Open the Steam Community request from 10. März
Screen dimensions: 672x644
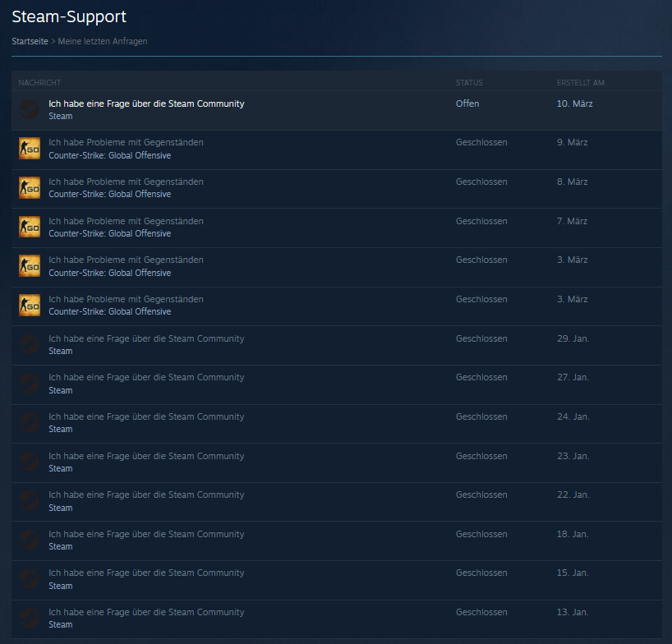pyautogui.click(x=146, y=103)
